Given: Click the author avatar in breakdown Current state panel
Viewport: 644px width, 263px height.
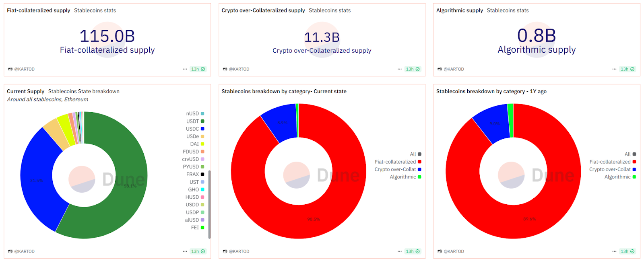Looking at the screenshot, I should pyautogui.click(x=225, y=251).
